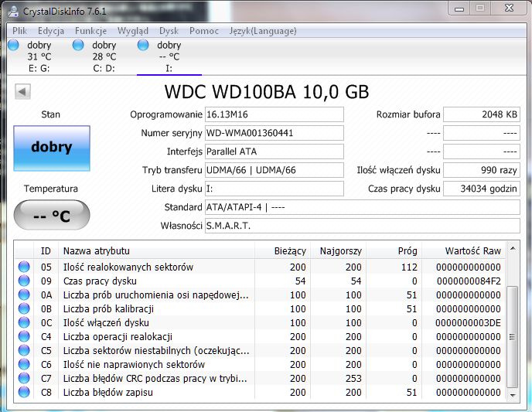
Task: Click the Interfejs field Parallel ATA
Action: [275, 152]
